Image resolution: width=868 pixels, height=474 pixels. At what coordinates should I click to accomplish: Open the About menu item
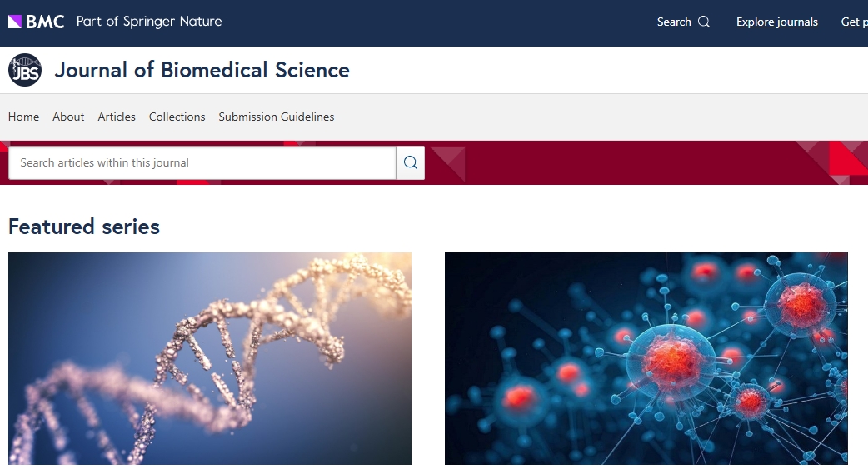click(x=68, y=117)
